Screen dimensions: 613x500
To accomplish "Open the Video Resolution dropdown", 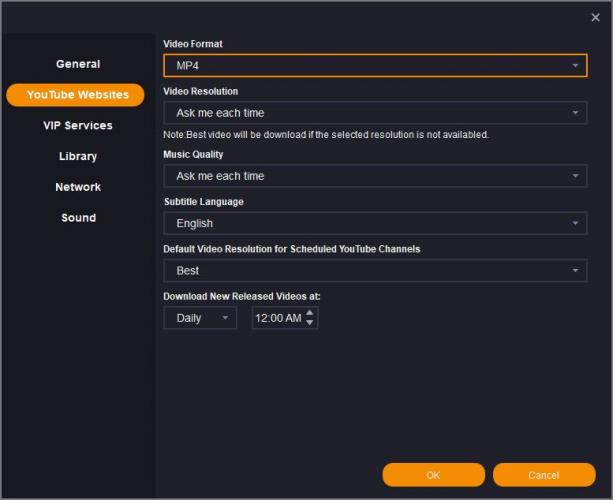I will pos(374,113).
